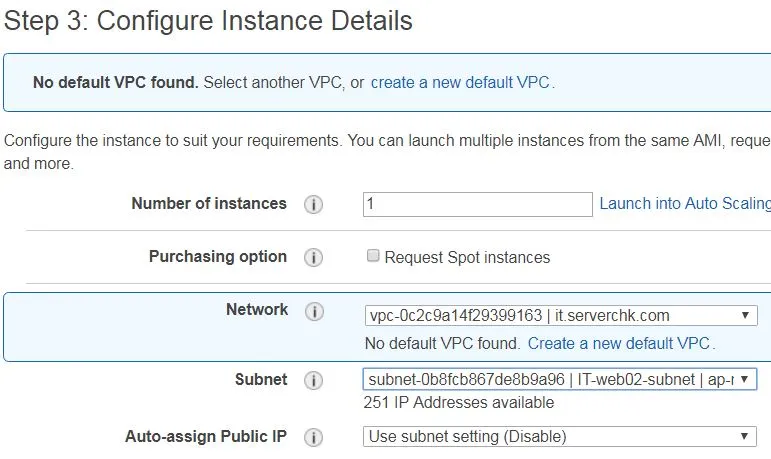The width and height of the screenshot is (771, 459).
Task: Click the 251 IP Addresses available text
Action: click(x=459, y=402)
